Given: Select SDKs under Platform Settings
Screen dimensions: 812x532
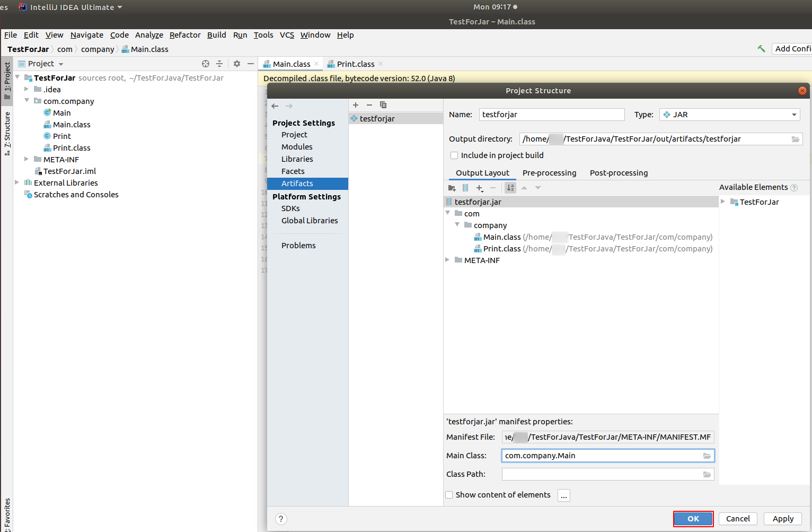Looking at the screenshot, I should pos(290,208).
